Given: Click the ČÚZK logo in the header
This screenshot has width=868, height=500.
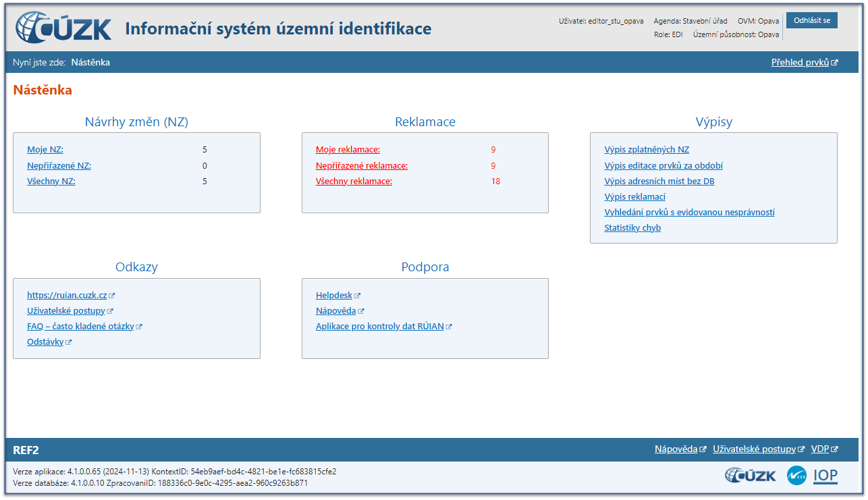Looking at the screenshot, I should [63, 28].
